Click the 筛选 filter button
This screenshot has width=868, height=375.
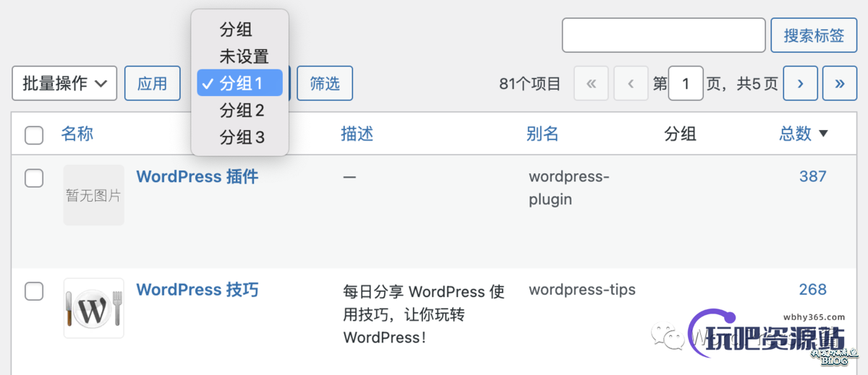click(x=325, y=83)
